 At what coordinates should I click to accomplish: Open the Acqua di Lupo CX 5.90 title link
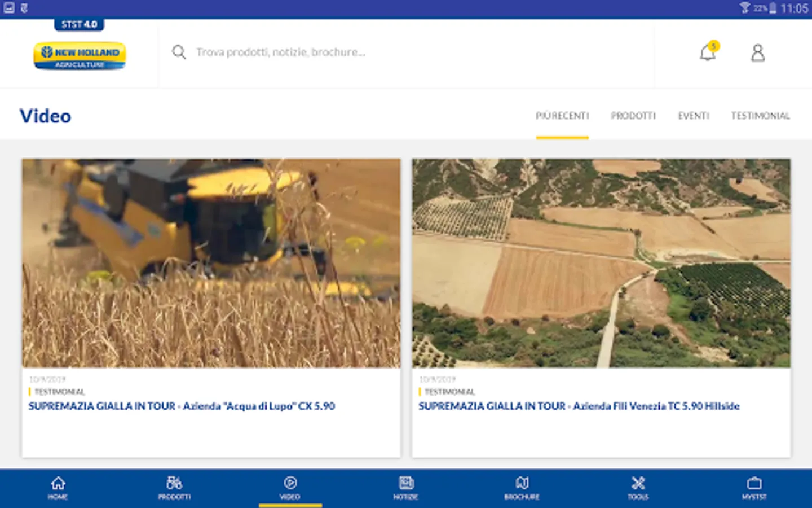coord(182,406)
